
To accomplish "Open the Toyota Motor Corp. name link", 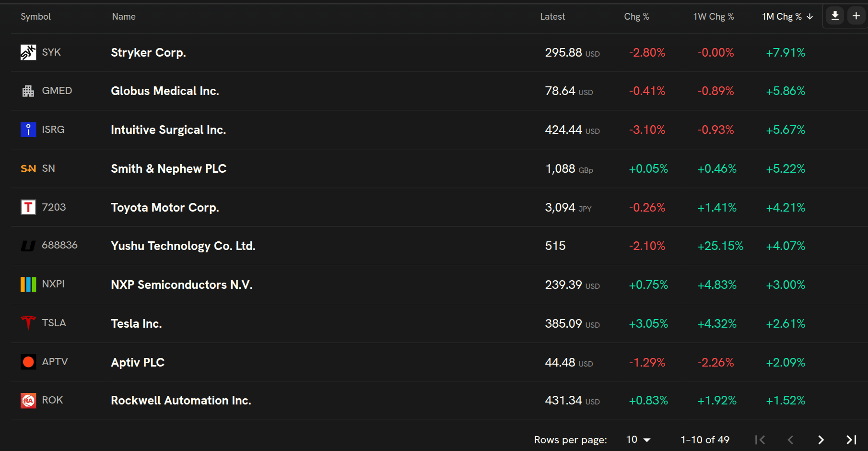I will click(x=165, y=207).
